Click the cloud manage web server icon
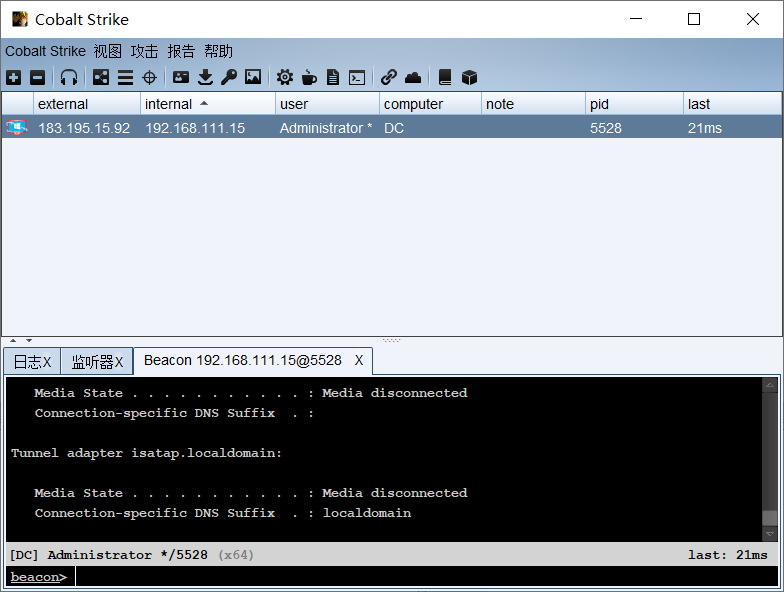Image resolution: width=784 pixels, height=592 pixels. click(x=413, y=78)
